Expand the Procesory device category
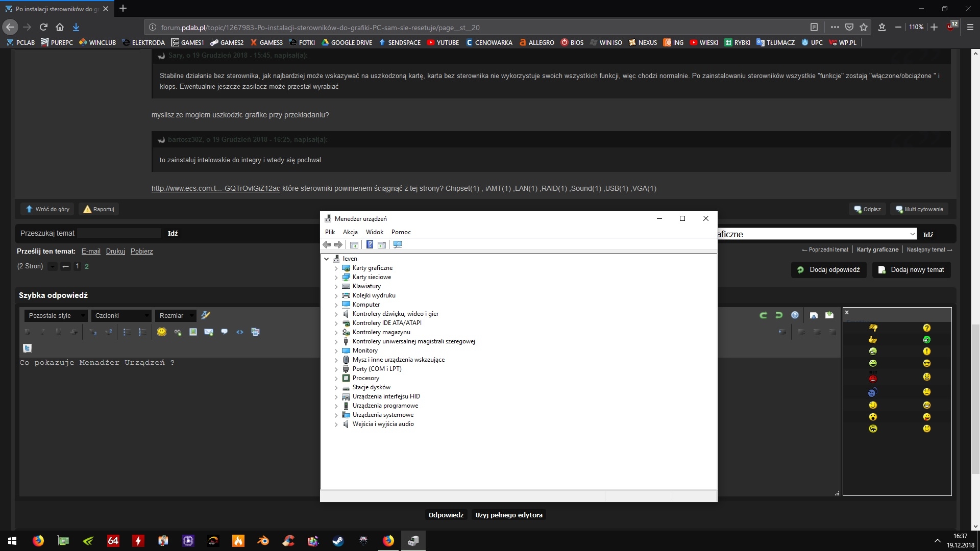Image resolution: width=980 pixels, height=551 pixels. coord(336,379)
